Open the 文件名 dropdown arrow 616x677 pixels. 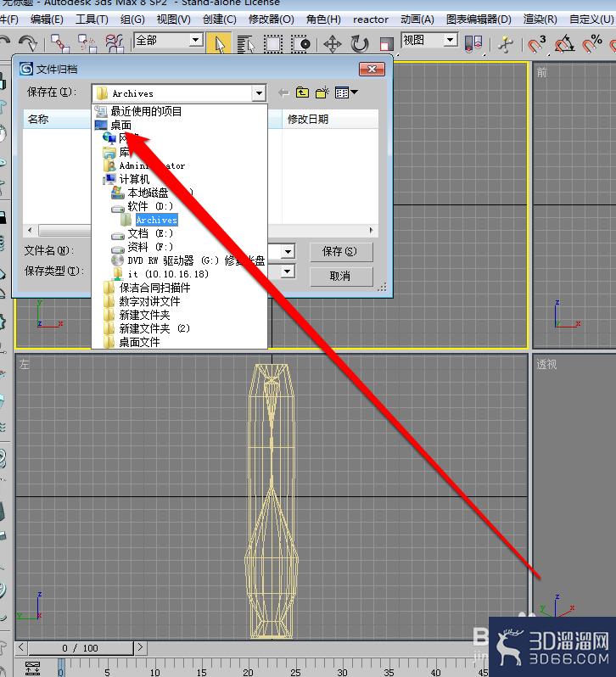pos(288,251)
